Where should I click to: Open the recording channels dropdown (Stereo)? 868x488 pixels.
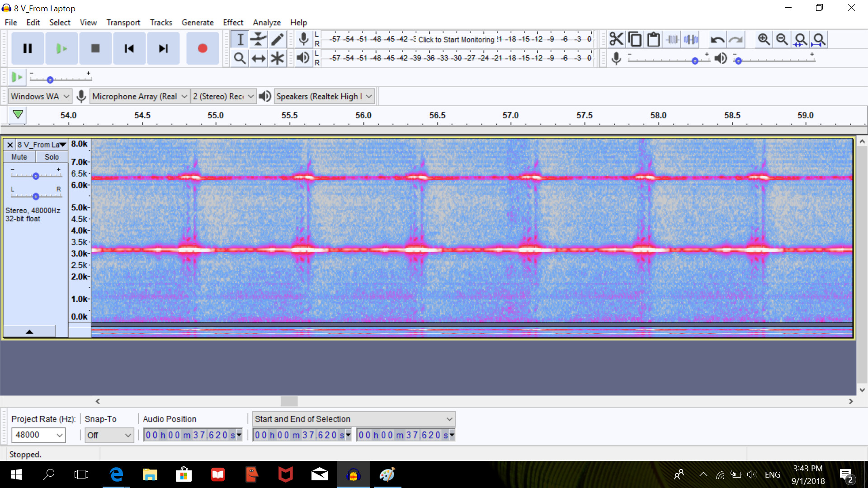click(x=223, y=96)
